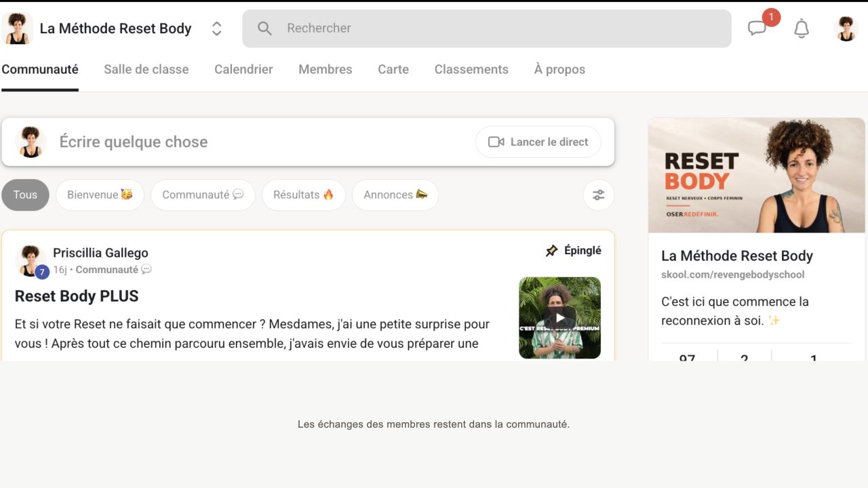This screenshot has width=868, height=488.
Task: Open the profile avatar menu at top right
Action: pyautogui.click(x=846, y=28)
